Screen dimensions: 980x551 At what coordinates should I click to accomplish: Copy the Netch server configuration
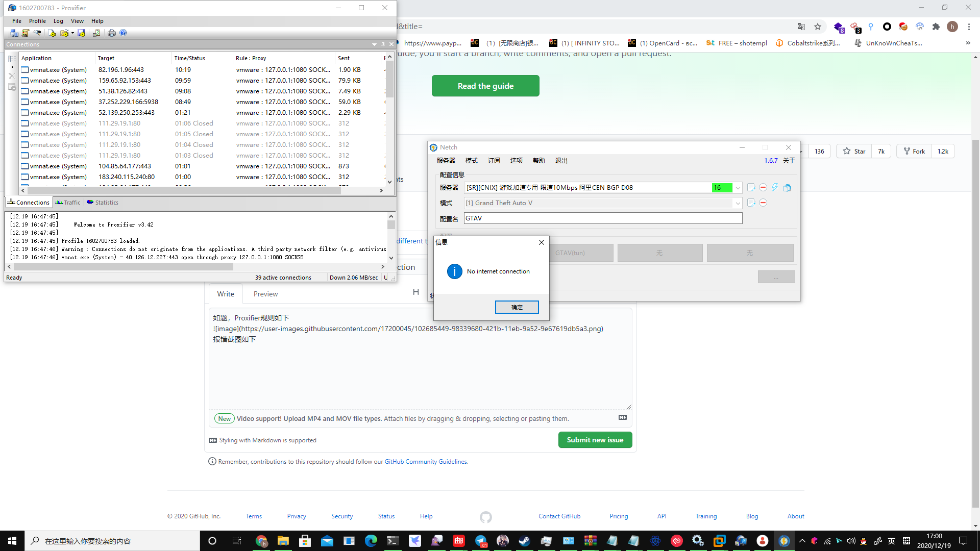point(788,187)
